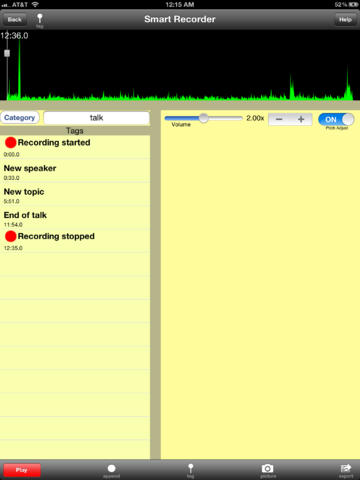Tap the 2.00x speed value

point(255,118)
